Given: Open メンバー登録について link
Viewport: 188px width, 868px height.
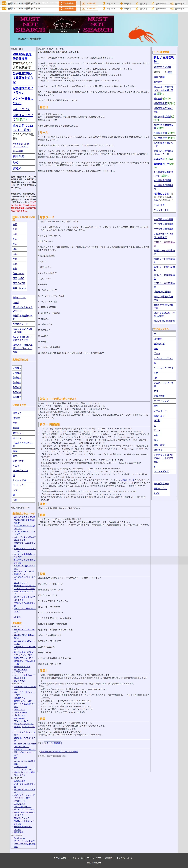Looking at the screenshot, I should (x=23, y=101).
